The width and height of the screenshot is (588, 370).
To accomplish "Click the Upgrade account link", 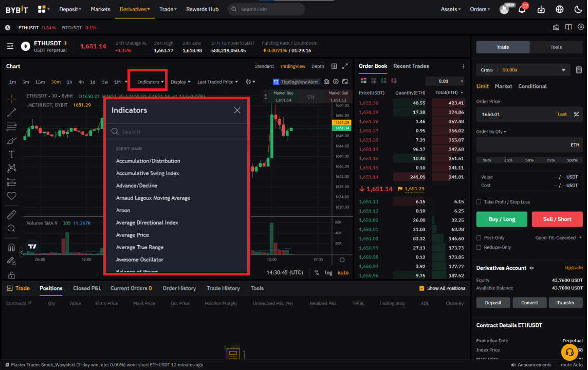I will [574, 268].
